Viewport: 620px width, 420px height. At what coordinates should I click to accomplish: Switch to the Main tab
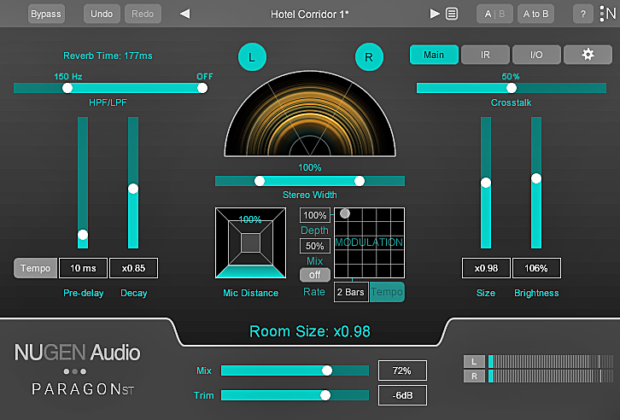point(434,55)
